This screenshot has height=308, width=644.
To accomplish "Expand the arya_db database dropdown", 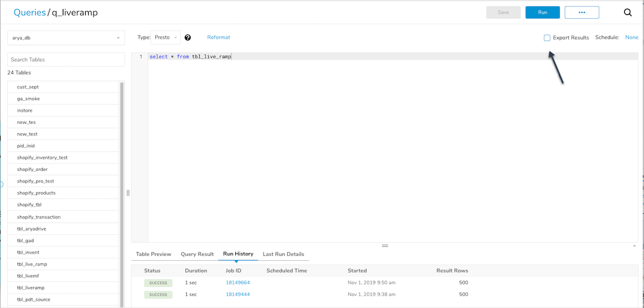I will pos(66,38).
